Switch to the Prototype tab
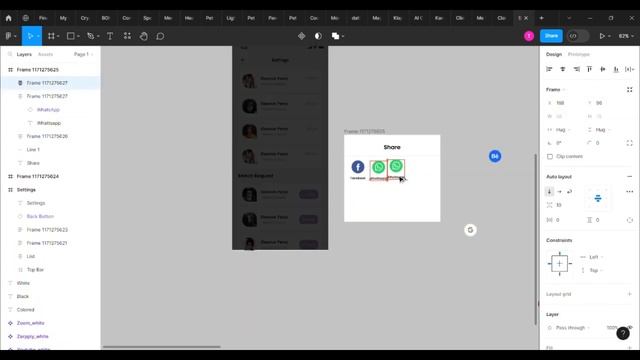 point(578,54)
